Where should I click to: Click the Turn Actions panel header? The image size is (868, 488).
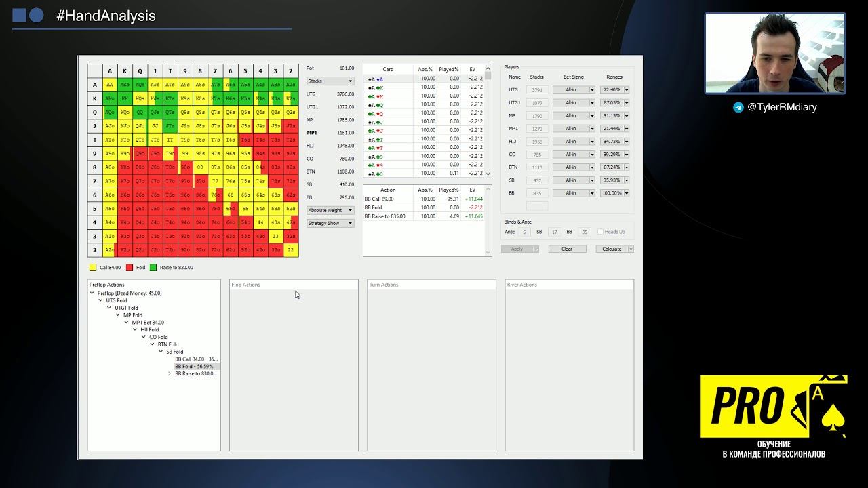[431, 285]
